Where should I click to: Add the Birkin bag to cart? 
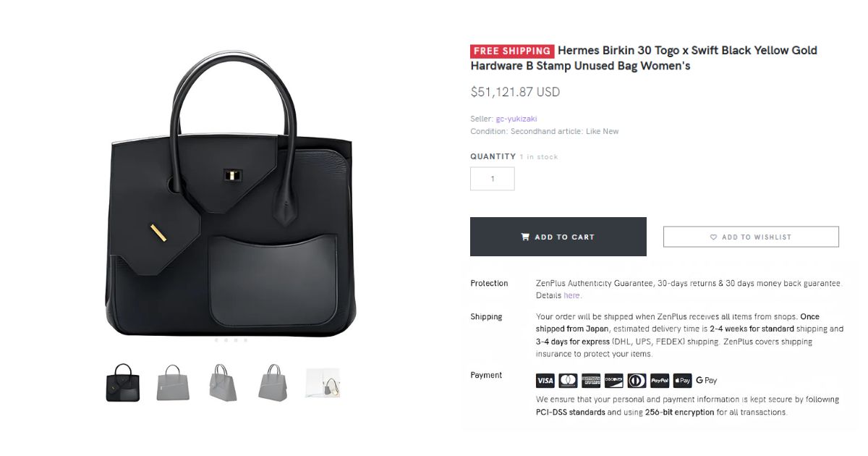point(558,237)
